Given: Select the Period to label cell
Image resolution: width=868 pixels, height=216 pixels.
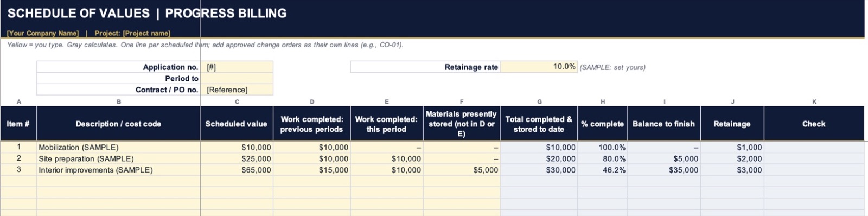Looking at the screenshot, I should (x=118, y=79).
